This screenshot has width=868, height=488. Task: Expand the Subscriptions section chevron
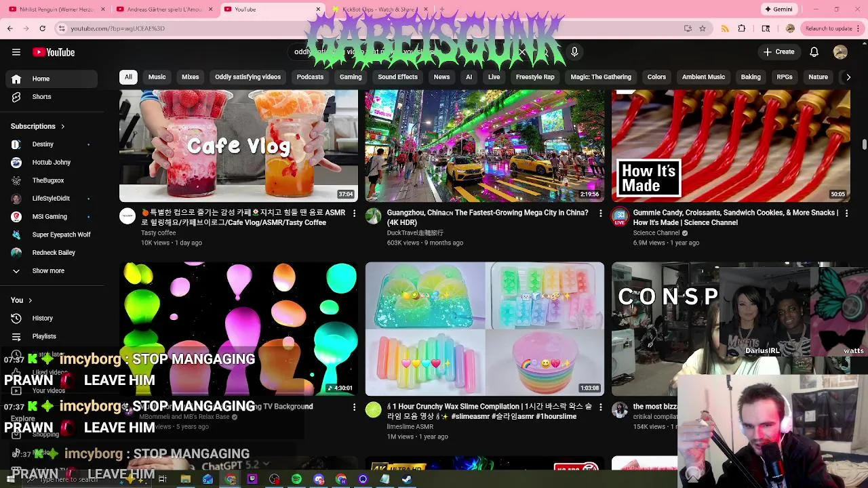tap(62, 126)
